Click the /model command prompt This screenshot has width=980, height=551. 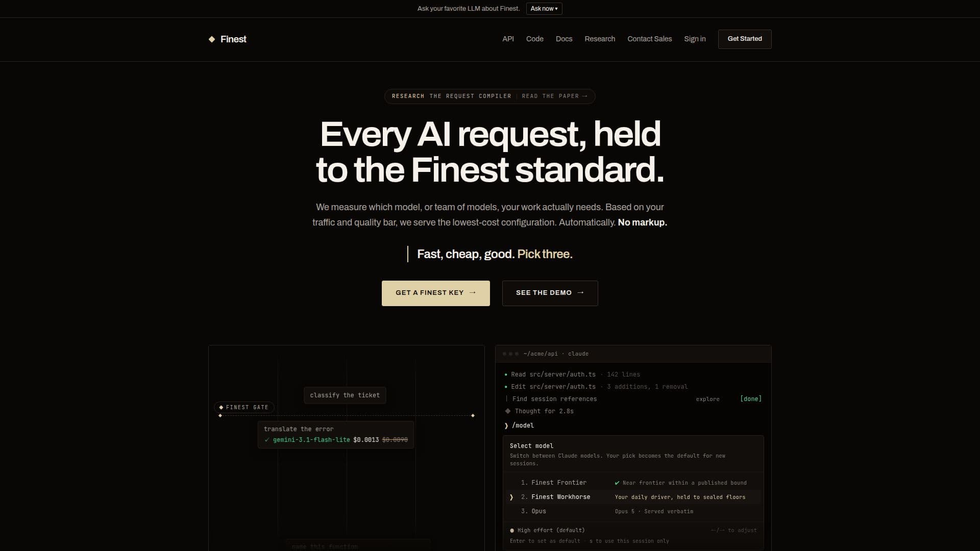[x=523, y=425]
